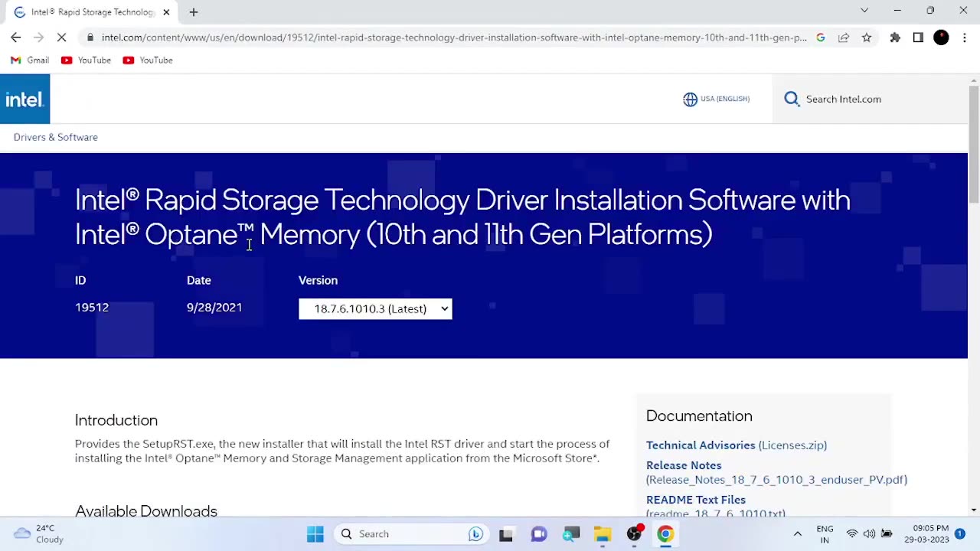Open the Drivers & Software breadcrumb
980x551 pixels.
56,137
